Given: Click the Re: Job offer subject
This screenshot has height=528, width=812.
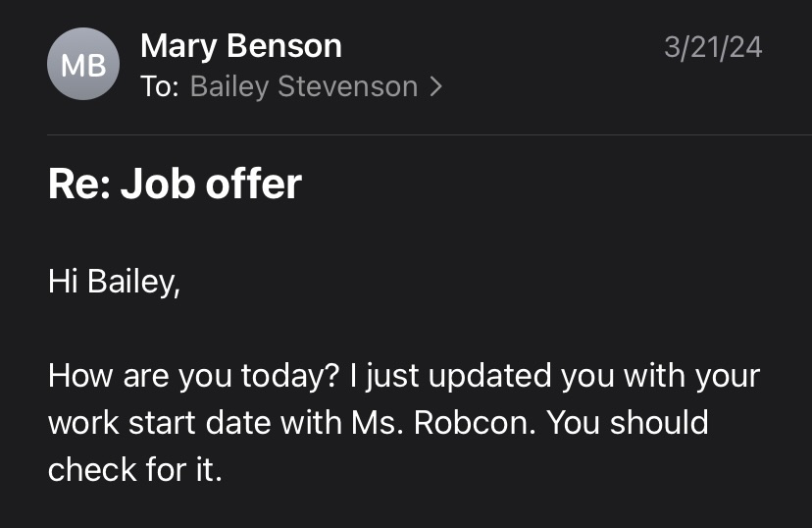Looking at the screenshot, I should pyautogui.click(x=175, y=184).
